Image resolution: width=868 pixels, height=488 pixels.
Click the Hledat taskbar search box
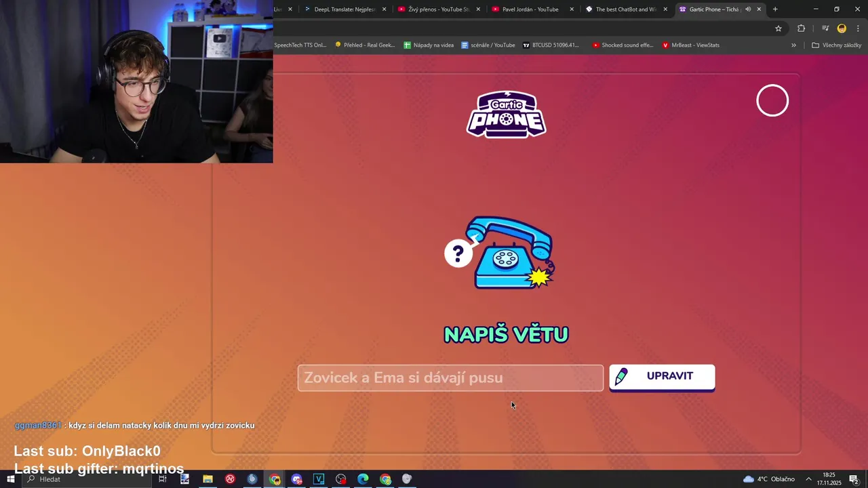88,479
